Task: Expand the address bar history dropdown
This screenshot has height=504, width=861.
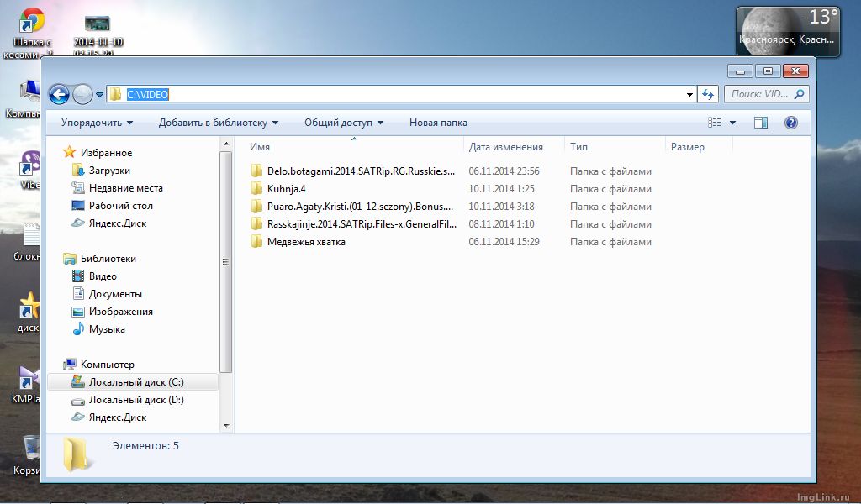Action: (689, 94)
